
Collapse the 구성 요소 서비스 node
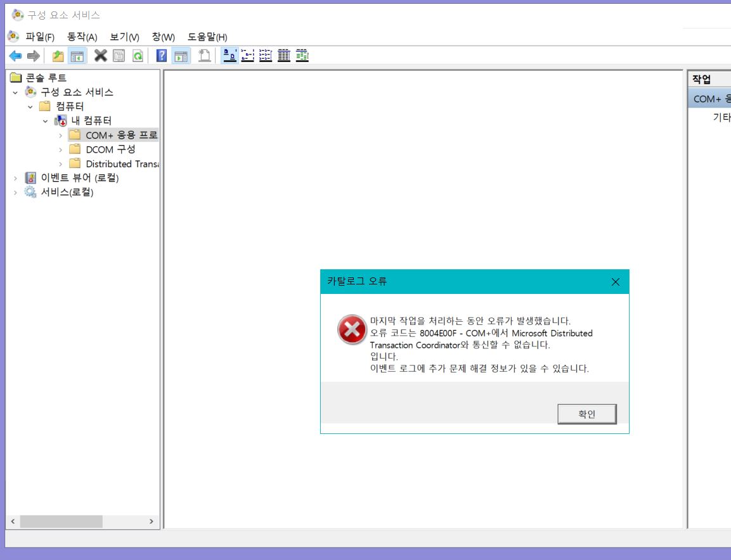pos(15,92)
